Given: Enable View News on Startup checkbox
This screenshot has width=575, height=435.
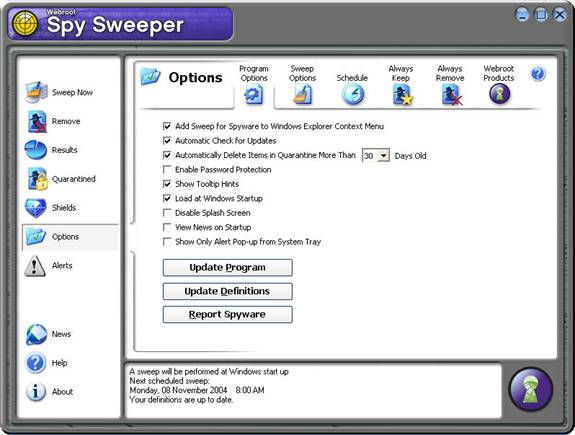Looking at the screenshot, I should click(167, 227).
